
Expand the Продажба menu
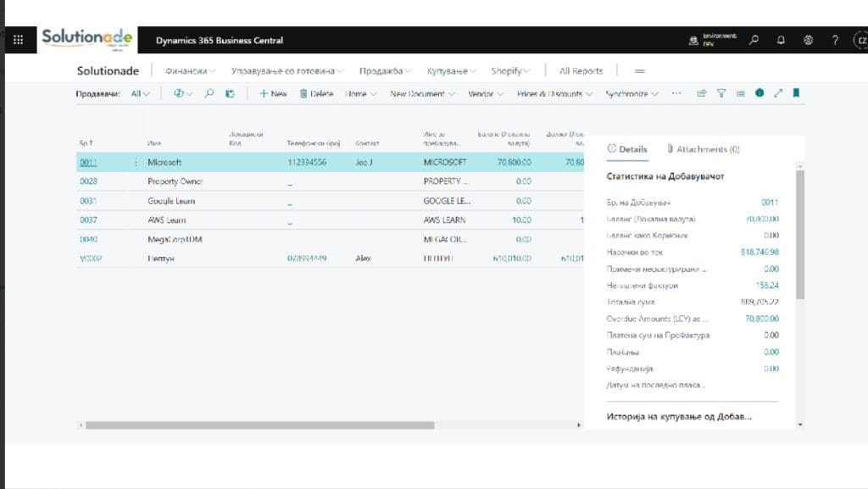(x=386, y=71)
